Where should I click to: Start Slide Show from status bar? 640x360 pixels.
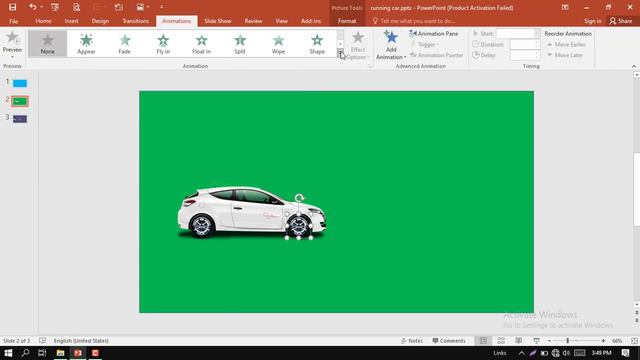pos(536,340)
